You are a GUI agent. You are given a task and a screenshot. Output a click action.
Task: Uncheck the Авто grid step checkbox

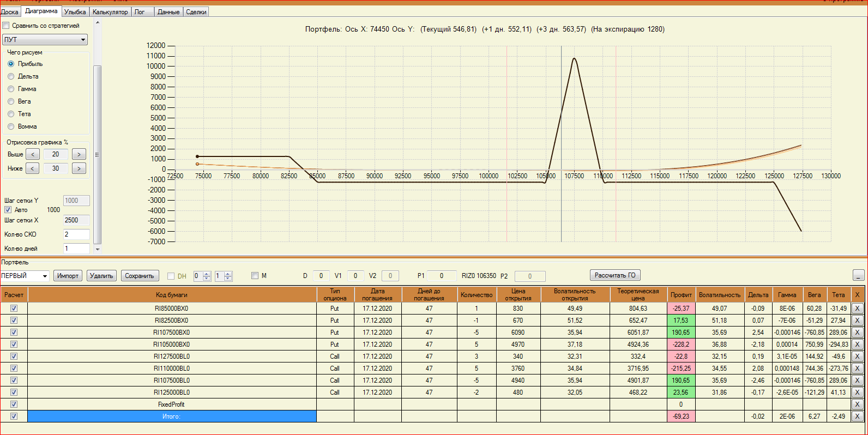pyautogui.click(x=8, y=210)
